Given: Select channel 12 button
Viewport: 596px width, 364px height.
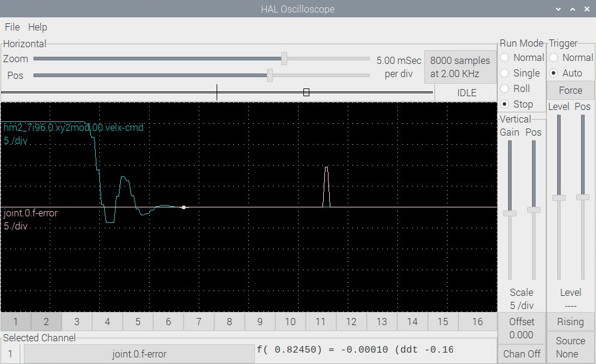Looking at the screenshot, I should (x=351, y=322).
